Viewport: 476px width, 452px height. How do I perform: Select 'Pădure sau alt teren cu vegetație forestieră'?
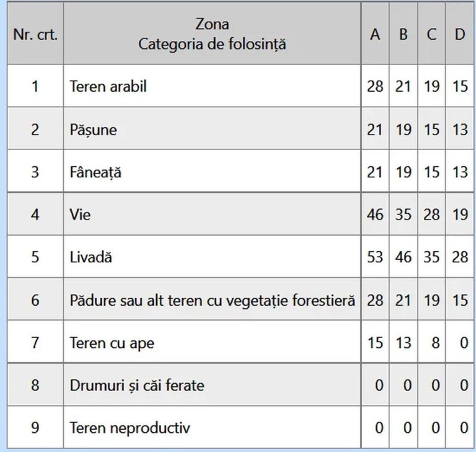[212, 299]
